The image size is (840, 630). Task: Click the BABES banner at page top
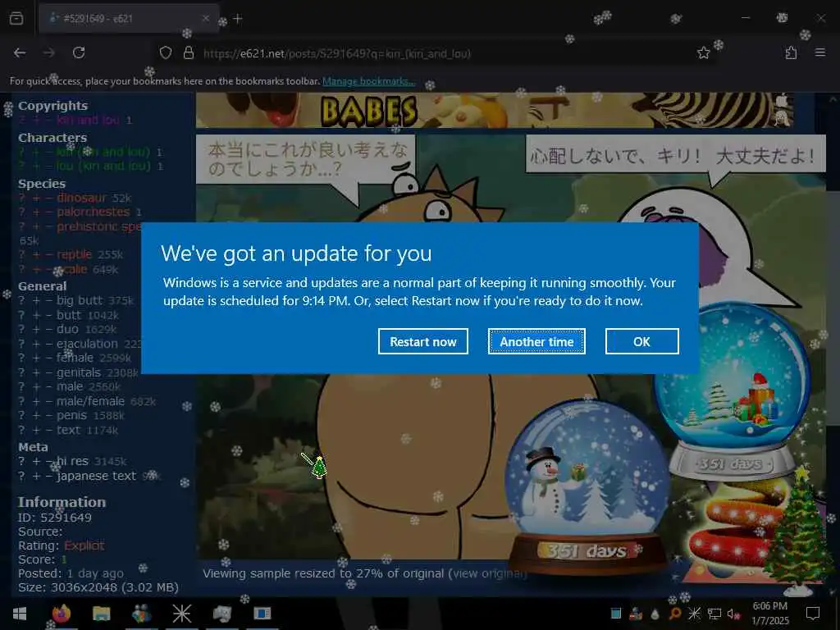495,111
